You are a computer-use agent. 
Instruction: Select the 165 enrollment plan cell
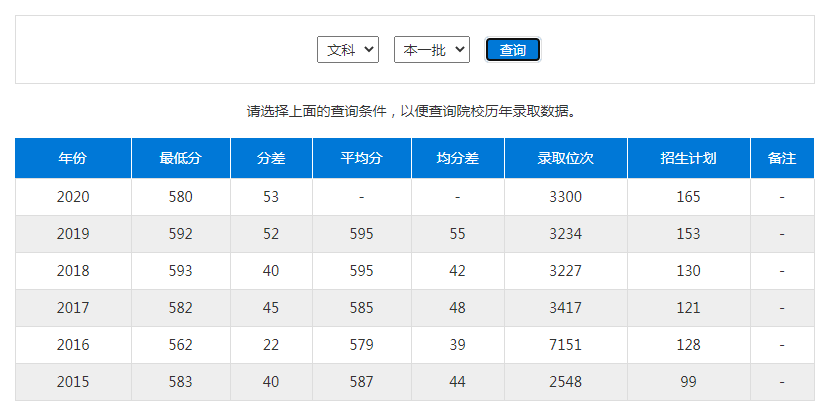(688, 197)
